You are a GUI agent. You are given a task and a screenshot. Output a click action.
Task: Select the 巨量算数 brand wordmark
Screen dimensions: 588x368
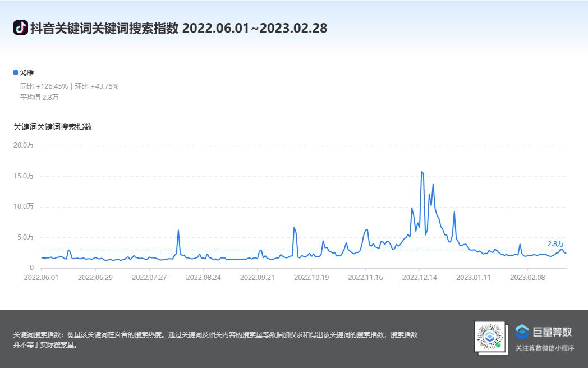554,330
